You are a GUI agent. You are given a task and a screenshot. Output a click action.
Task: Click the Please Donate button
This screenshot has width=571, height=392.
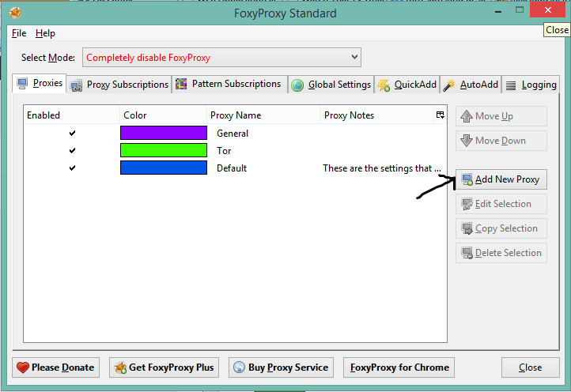coord(55,367)
